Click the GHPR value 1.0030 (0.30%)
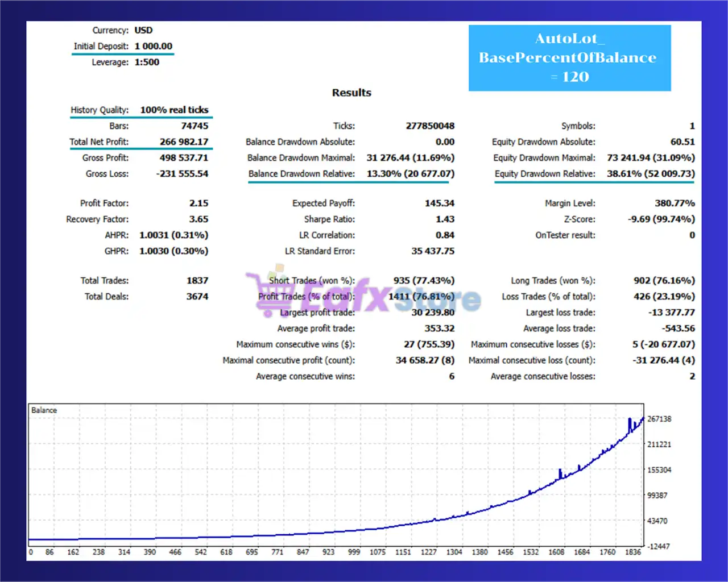This screenshot has width=728, height=582. (x=174, y=251)
